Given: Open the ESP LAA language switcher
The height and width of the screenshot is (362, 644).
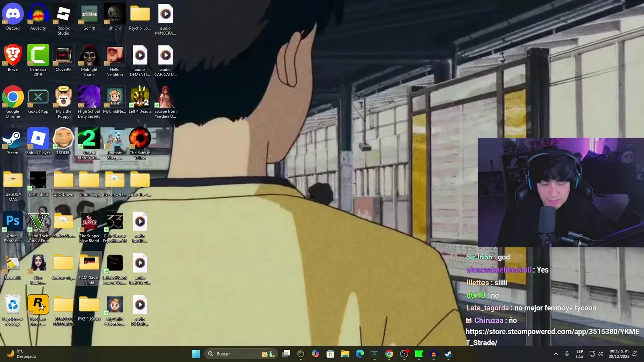Looking at the screenshot, I should click(x=580, y=354).
